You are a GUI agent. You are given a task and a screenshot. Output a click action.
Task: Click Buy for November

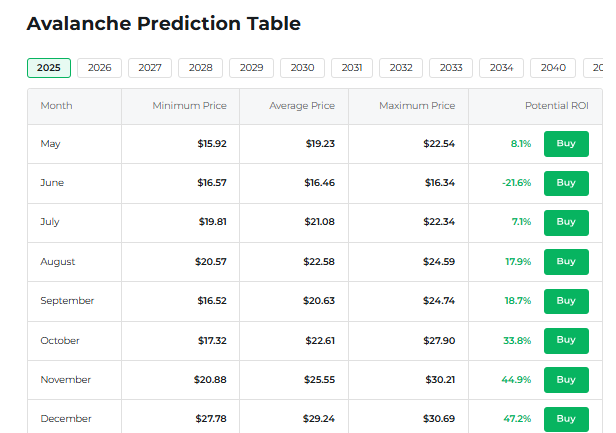pyautogui.click(x=566, y=380)
